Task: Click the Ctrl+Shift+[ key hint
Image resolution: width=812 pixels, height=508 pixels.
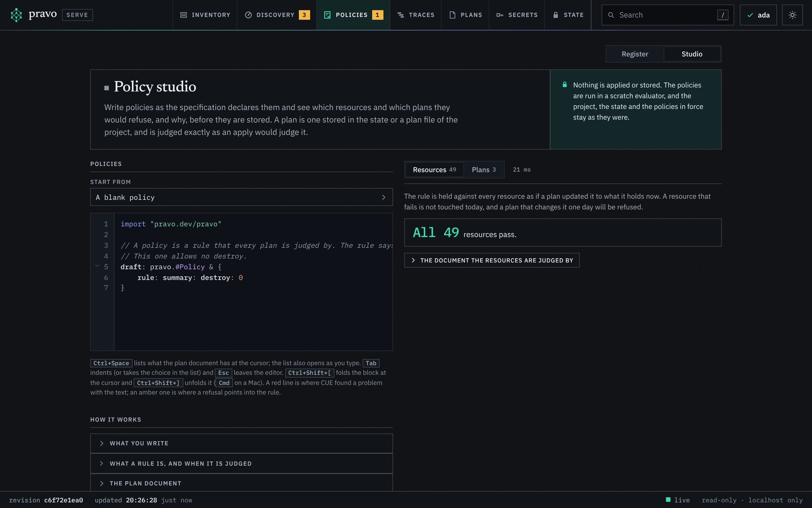Action: (309, 373)
